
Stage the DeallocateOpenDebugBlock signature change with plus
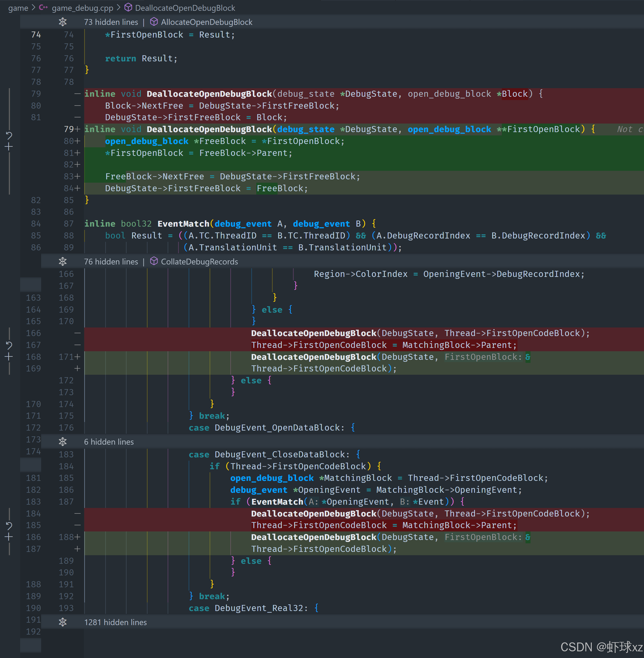(9, 147)
